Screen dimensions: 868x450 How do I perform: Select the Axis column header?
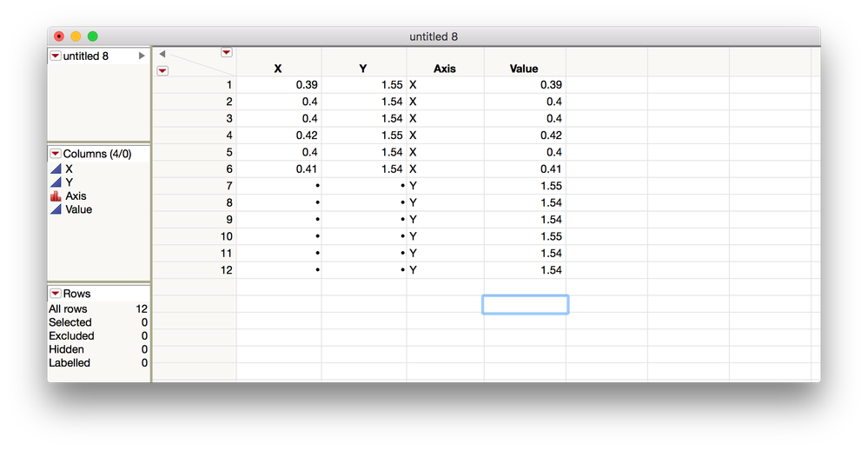(x=445, y=69)
